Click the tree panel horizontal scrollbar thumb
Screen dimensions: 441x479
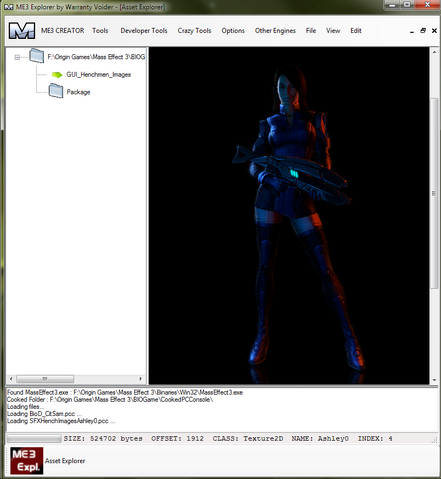[x=45, y=379]
